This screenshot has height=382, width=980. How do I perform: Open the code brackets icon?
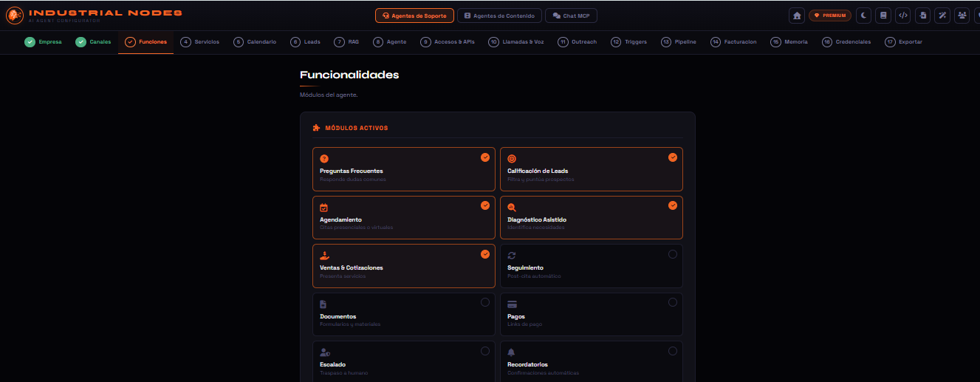[903, 15]
